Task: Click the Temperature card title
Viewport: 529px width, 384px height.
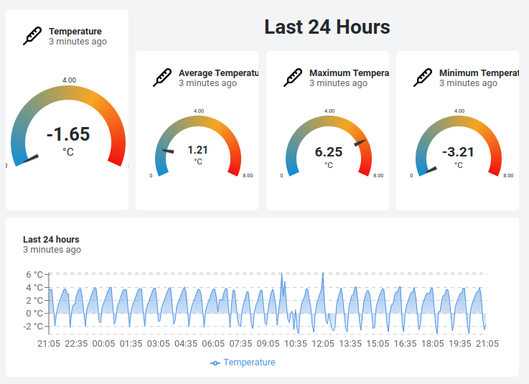Action: tap(75, 31)
